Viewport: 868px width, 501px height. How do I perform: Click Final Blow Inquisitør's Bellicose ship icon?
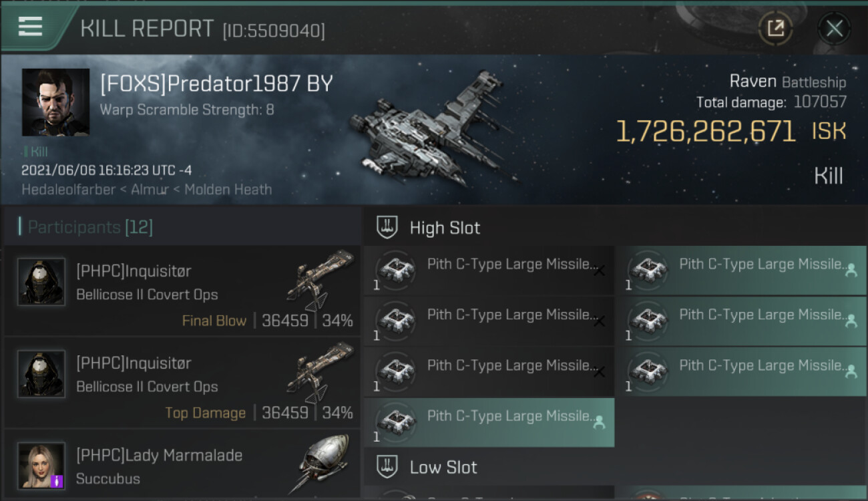[320, 280]
